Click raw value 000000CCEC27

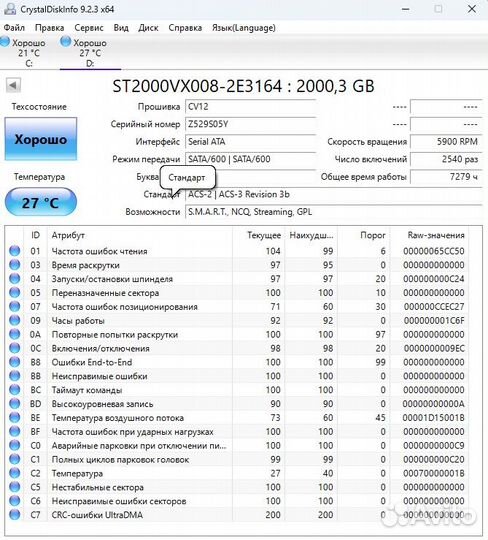pos(434,307)
